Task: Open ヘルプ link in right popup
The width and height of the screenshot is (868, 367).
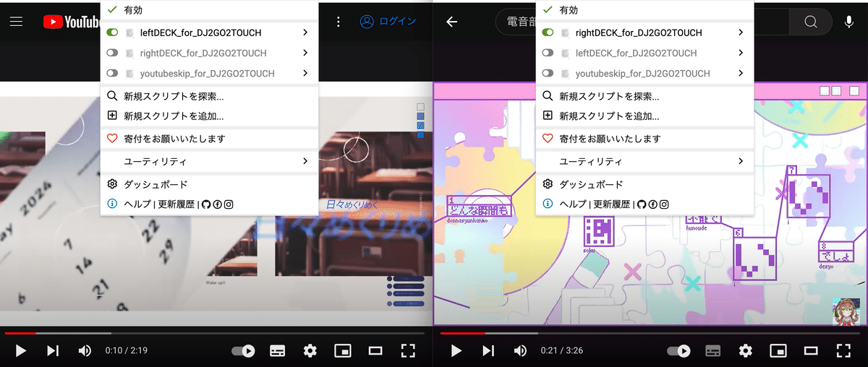Action: pos(573,204)
